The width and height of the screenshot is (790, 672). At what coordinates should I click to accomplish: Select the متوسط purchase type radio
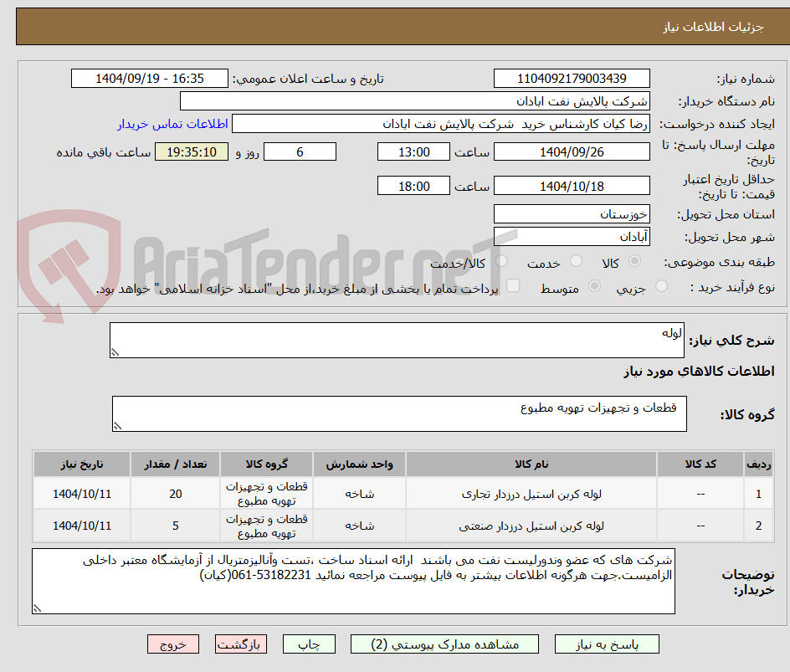pyautogui.click(x=594, y=286)
